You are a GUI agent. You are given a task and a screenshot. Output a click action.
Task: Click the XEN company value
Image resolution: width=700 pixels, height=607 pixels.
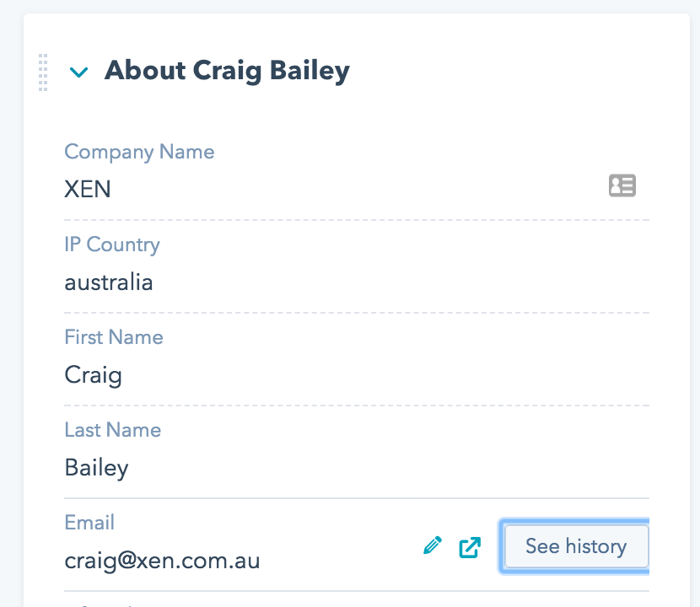tap(88, 189)
